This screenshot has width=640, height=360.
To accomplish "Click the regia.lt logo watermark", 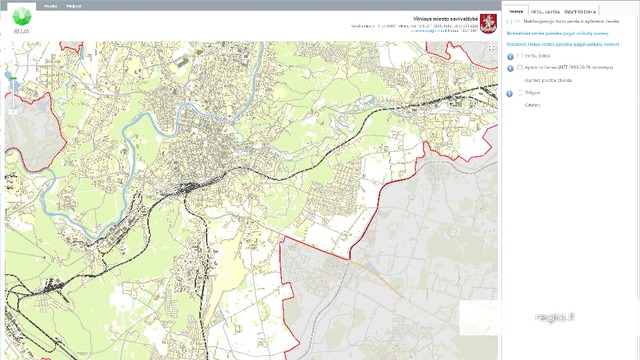I will (555, 317).
